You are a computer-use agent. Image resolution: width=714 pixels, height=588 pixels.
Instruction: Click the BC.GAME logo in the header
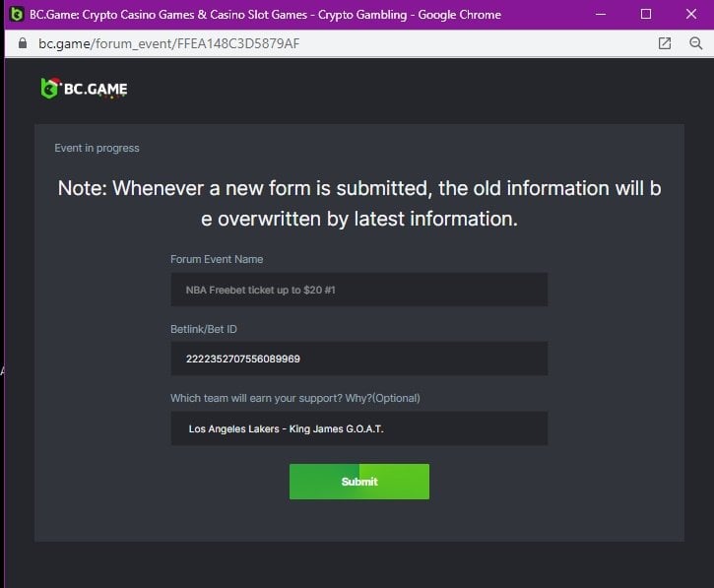click(x=84, y=89)
